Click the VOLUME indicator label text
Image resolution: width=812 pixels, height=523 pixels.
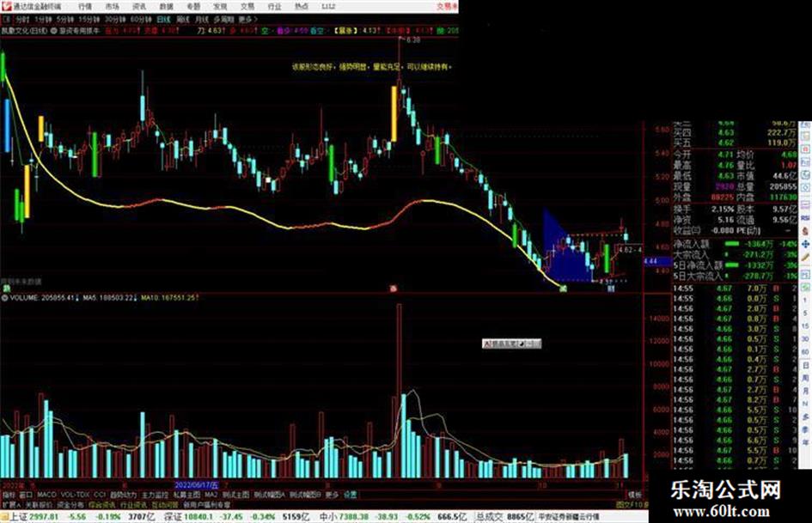pyautogui.click(x=24, y=298)
